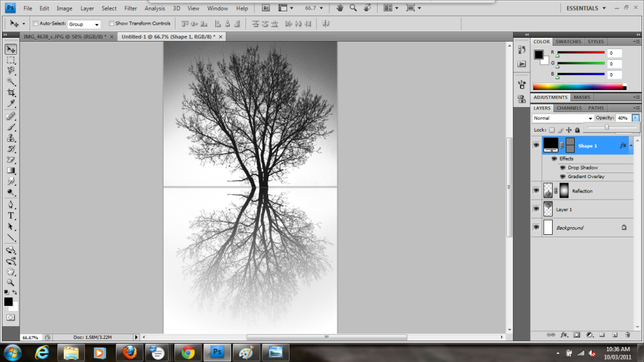Open the Layer menu
Viewport: 644px width, 362px height.
(87, 8)
